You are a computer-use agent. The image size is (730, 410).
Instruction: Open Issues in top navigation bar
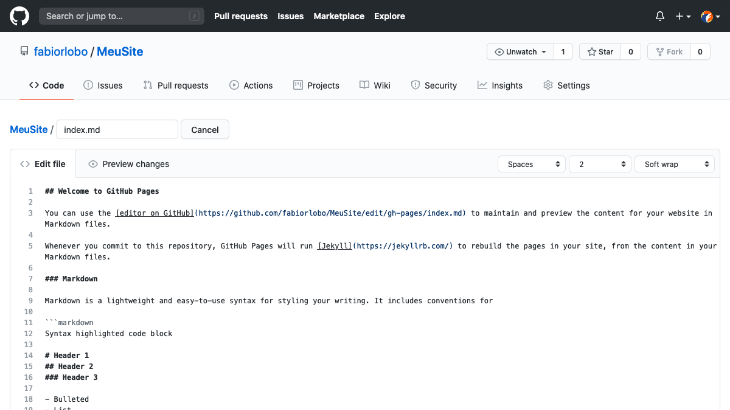291,16
